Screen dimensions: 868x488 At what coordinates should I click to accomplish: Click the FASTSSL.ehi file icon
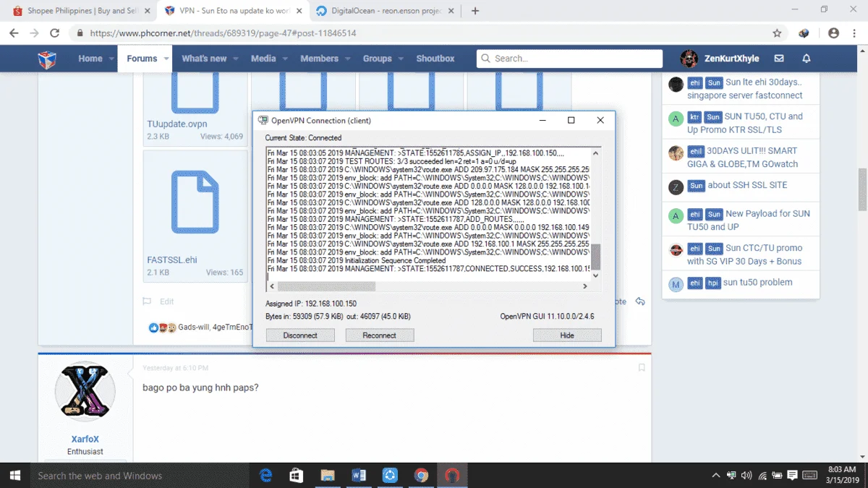pyautogui.click(x=195, y=204)
